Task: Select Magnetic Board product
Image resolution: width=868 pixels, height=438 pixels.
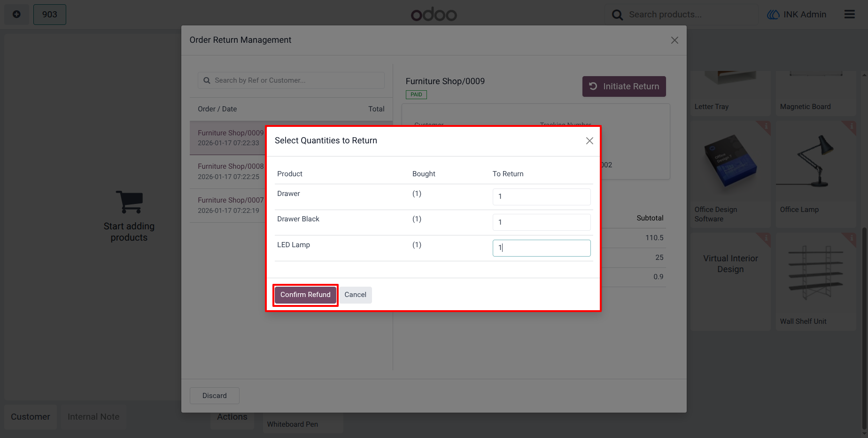Action: tap(816, 93)
